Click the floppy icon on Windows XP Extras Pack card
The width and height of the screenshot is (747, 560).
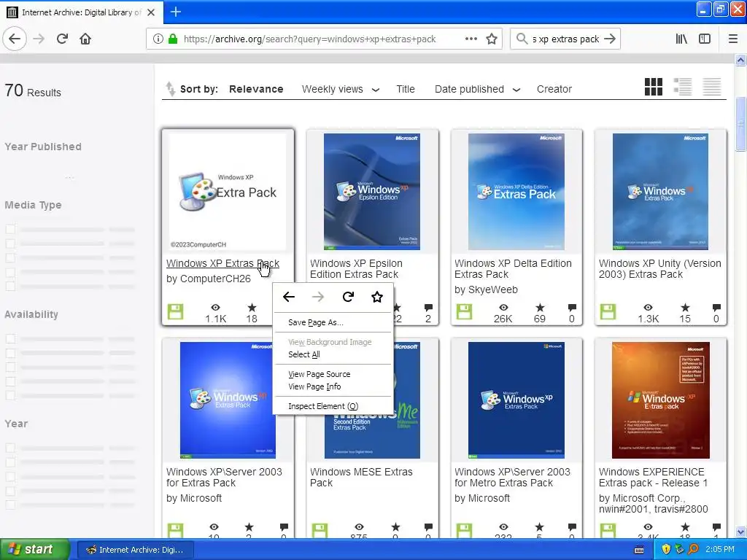(175, 312)
